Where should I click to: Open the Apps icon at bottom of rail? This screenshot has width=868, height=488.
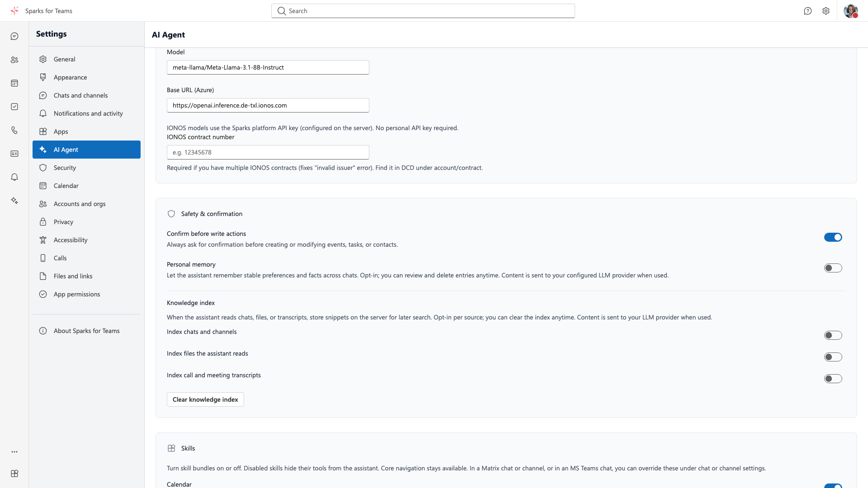point(14,474)
